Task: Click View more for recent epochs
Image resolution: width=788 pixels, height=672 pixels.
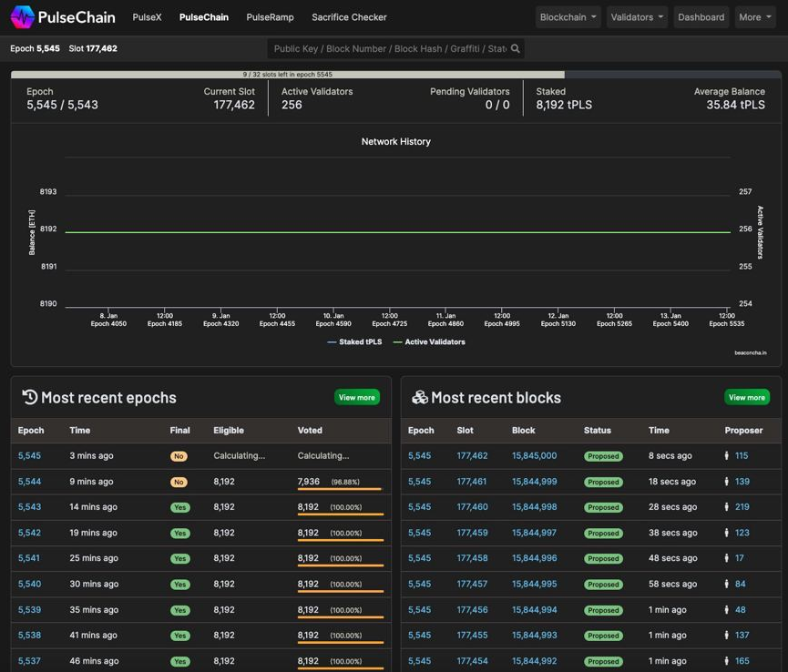Action: pyautogui.click(x=357, y=397)
